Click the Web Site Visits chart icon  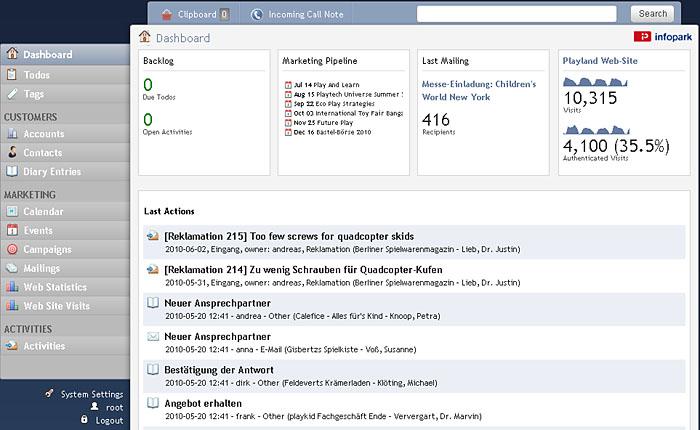click(x=12, y=305)
